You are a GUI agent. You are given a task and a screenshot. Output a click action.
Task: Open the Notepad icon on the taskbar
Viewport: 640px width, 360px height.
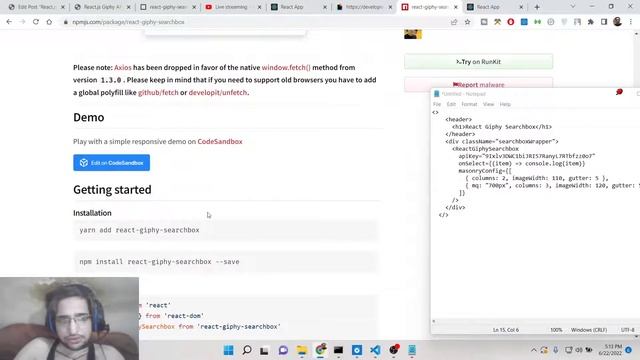point(412,350)
